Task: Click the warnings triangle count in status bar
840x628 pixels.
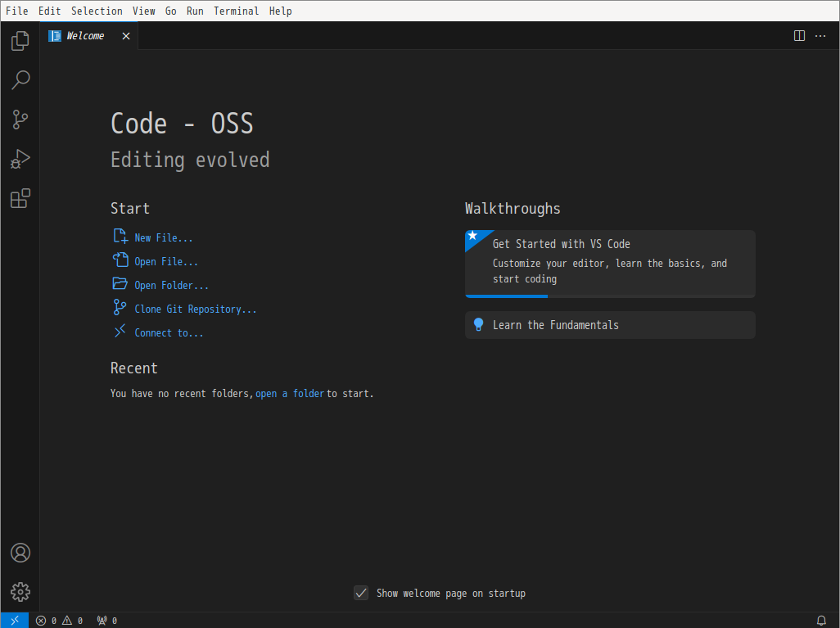Action: pyautogui.click(x=72, y=621)
